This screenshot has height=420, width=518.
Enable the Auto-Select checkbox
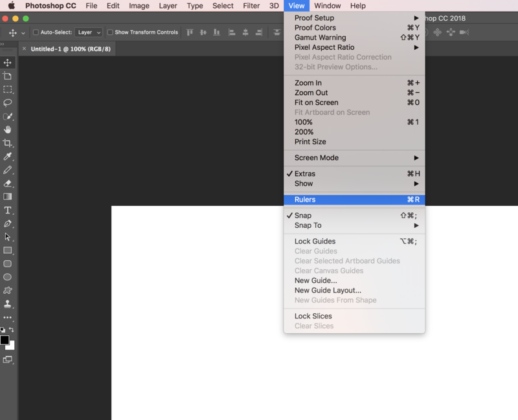click(x=36, y=32)
